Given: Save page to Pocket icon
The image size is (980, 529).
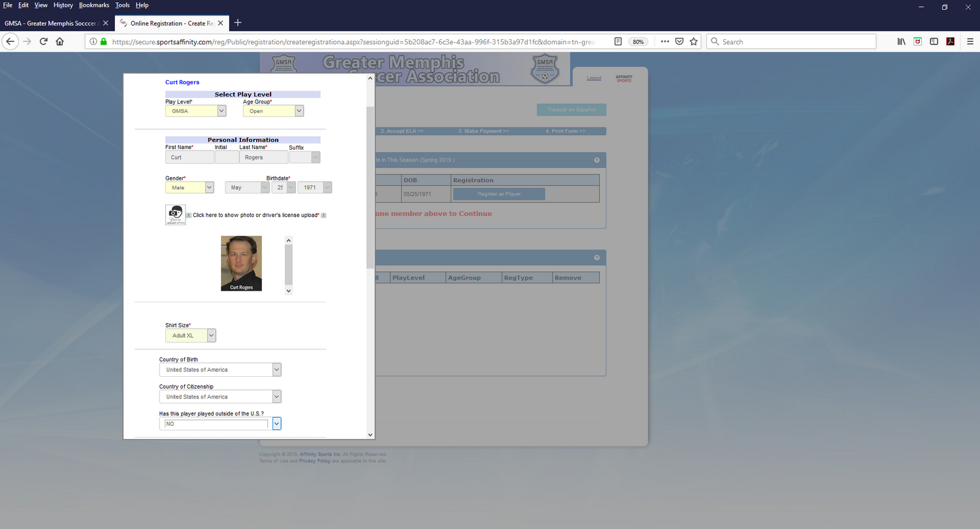Looking at the screenshot, I should [x=679, y=41].
